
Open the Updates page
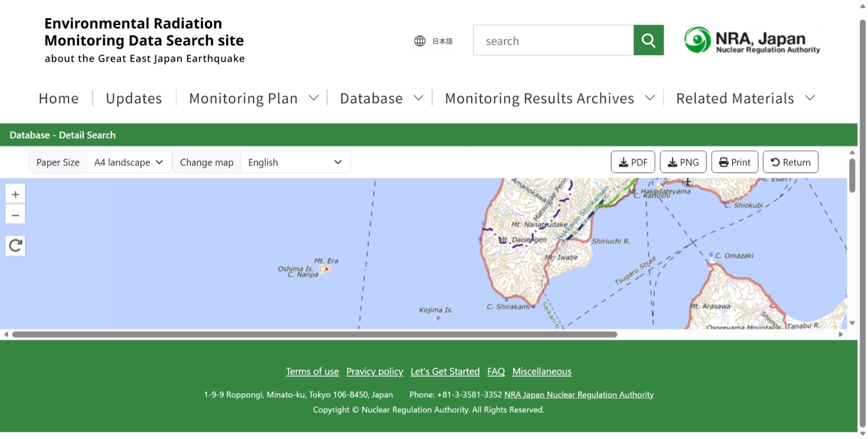click(134, 98)
